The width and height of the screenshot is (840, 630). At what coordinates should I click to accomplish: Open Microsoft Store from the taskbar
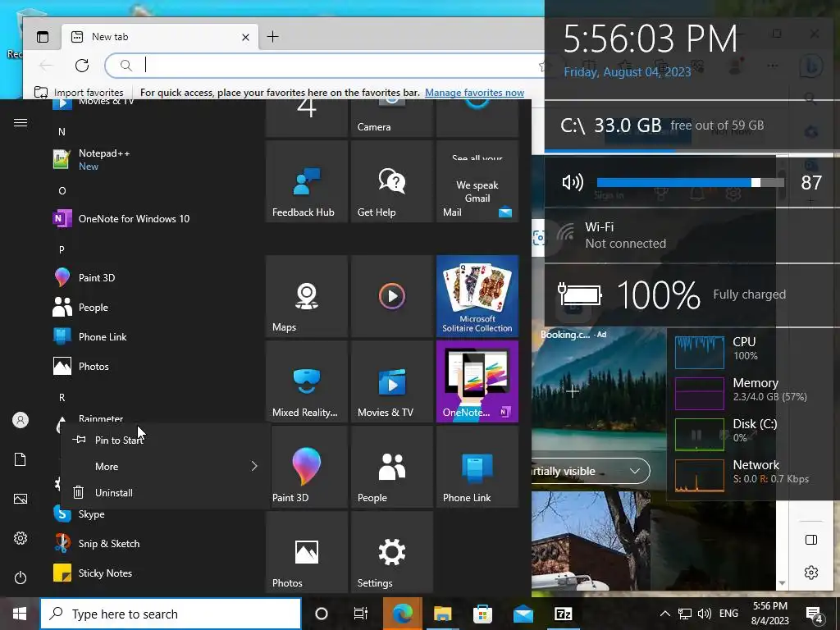click(482, 614)
